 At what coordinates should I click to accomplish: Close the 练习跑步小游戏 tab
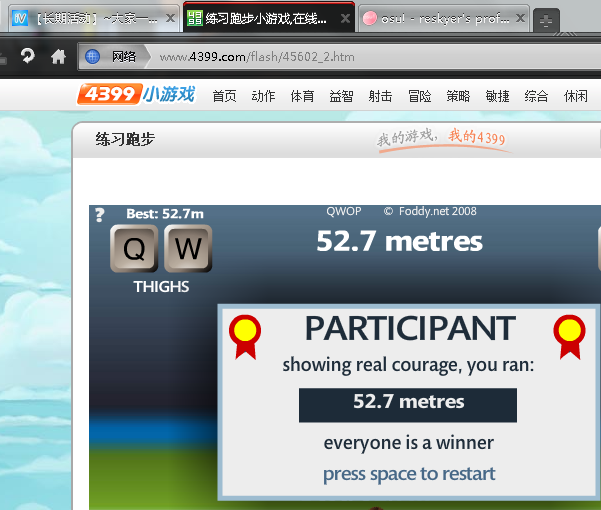pyautogui.click(x=345, y=18)
